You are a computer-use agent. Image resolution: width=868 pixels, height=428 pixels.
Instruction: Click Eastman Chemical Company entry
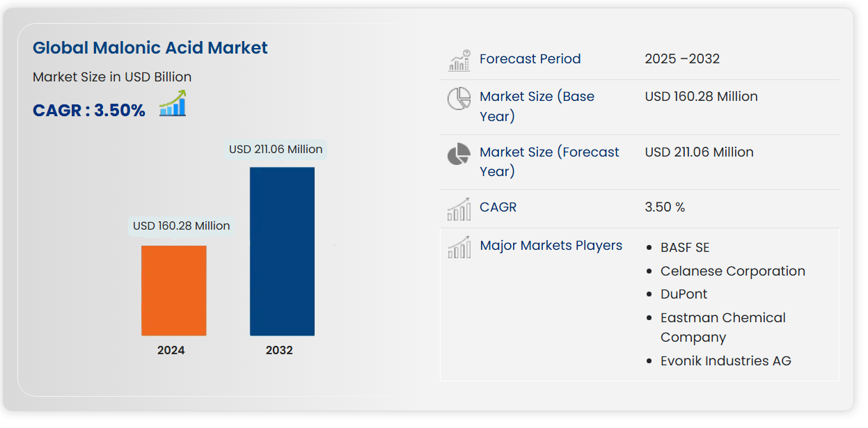(x=723, y=327)
